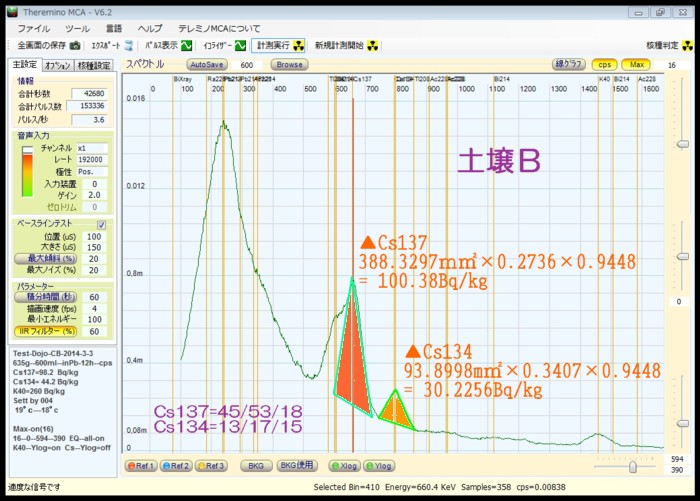Click the radiation icon on 新規計測開始
Image resolution: width=700 pixels, height=501 pixels.
pyautogui.click(x=372, y=46)
